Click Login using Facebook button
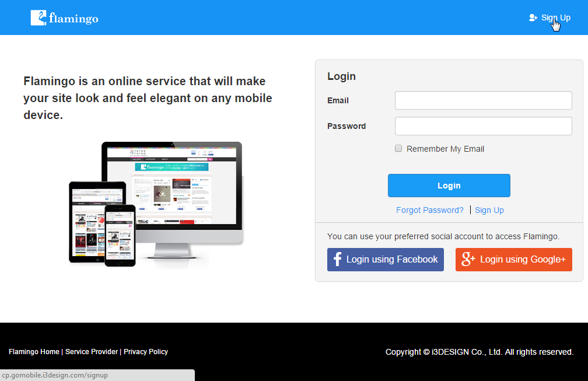 [x=386, y=260]
